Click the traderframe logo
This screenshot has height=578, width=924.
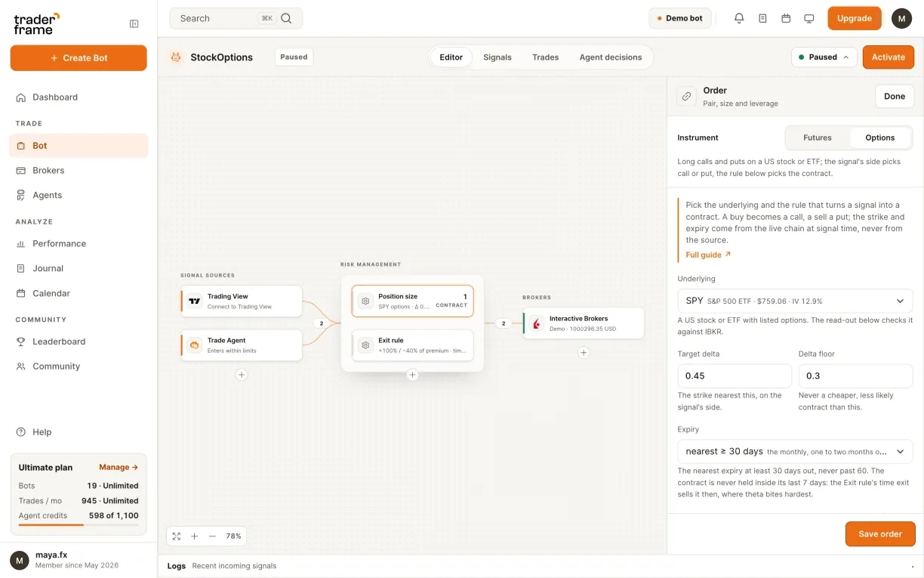pyautogui.click(x=36, y=23)
